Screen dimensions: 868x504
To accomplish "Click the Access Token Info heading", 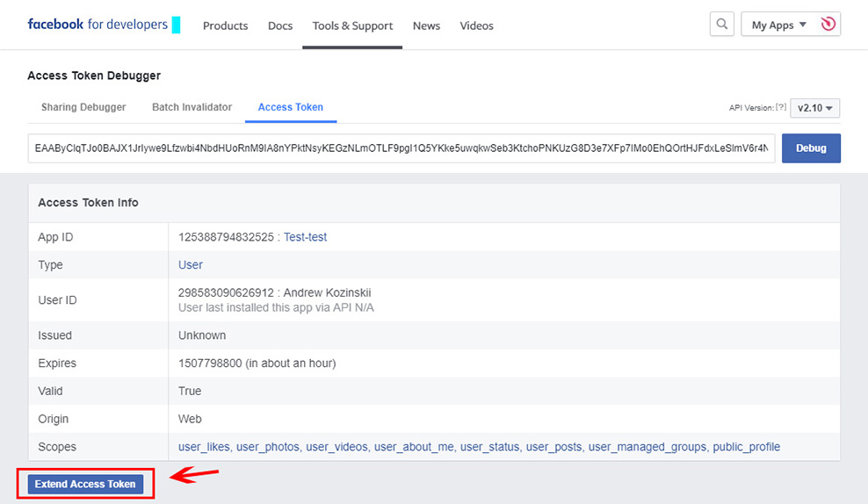I will point(88,203).
